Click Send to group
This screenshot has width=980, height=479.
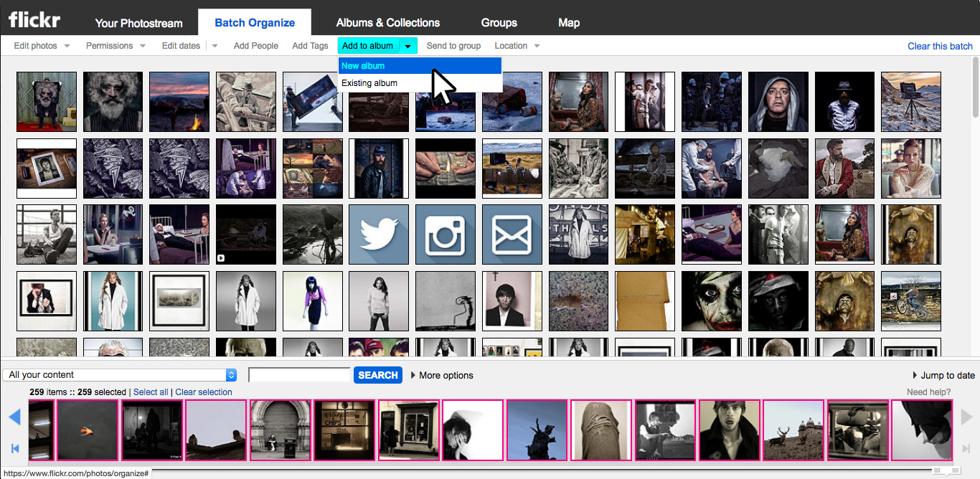(453, 46)
